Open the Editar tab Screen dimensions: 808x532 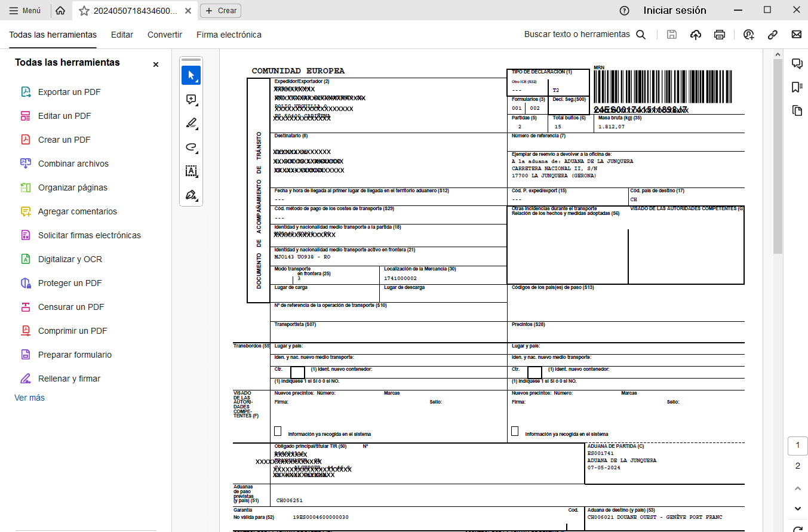point(122,35)
